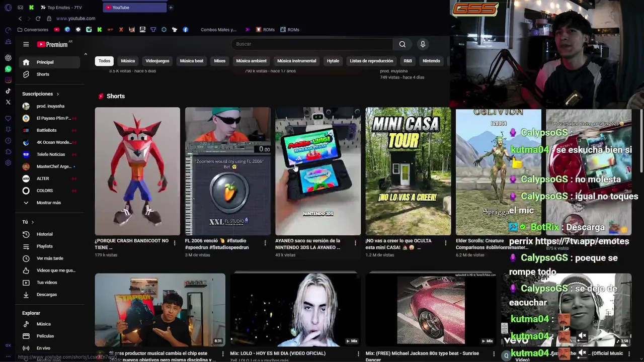Click the site lock icon in address bar

coord(49,19)
